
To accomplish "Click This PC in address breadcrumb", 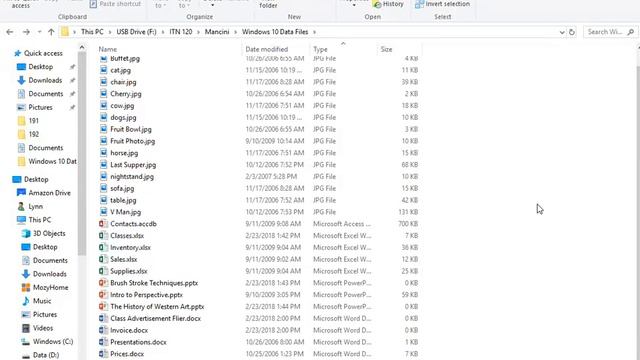I will (92, 32).
